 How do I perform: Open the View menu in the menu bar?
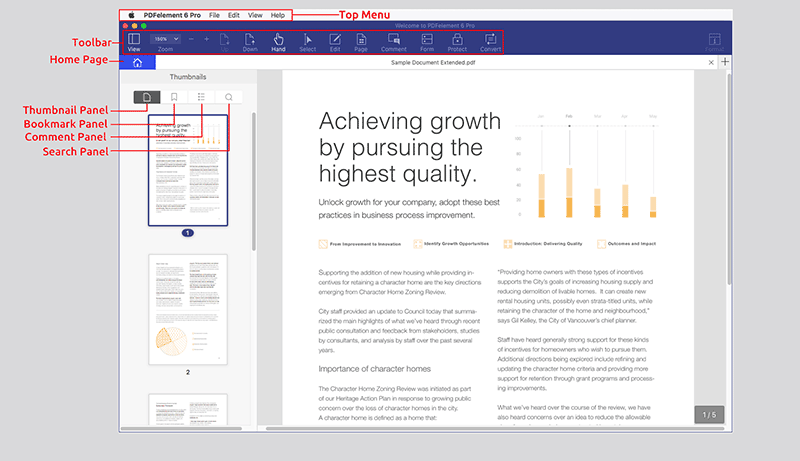click(255, 15)
